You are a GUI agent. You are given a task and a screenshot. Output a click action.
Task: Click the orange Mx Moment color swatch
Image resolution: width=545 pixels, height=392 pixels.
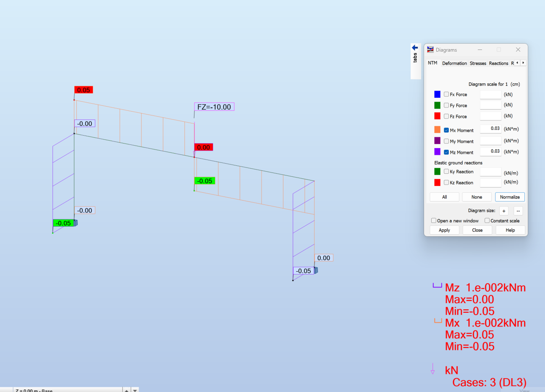437,130
